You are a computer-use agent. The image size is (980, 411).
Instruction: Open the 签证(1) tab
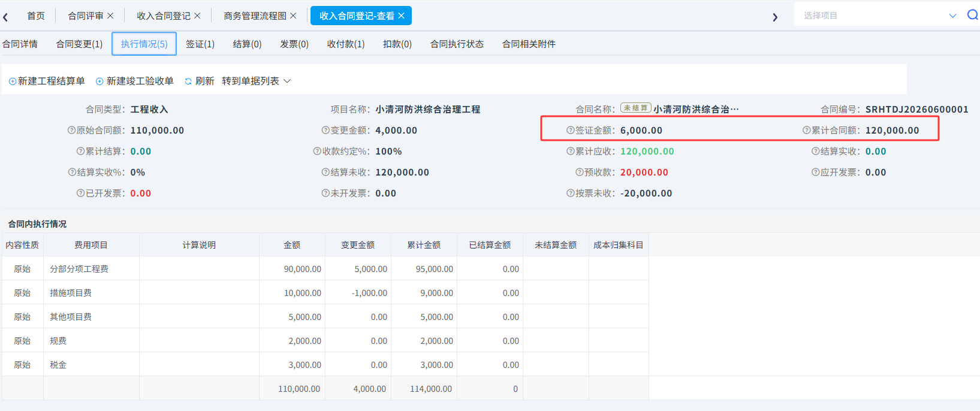tap(200, 44)
